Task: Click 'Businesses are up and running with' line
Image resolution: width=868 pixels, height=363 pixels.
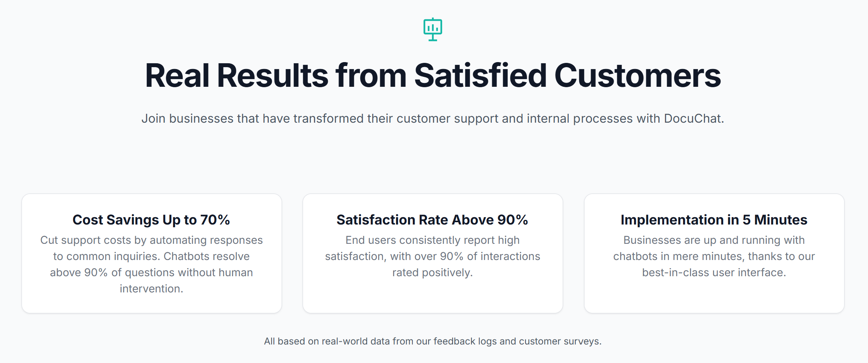Action: [714, 240]
